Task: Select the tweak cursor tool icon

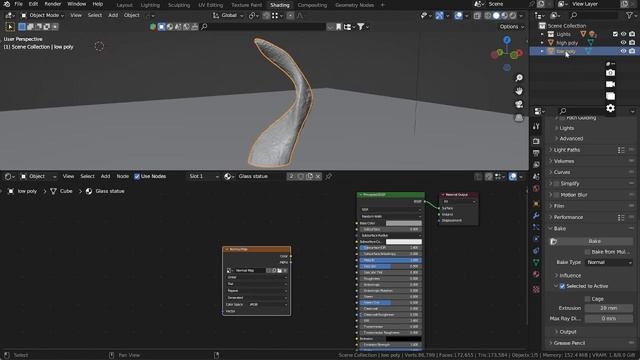Action: pos(10,27)
